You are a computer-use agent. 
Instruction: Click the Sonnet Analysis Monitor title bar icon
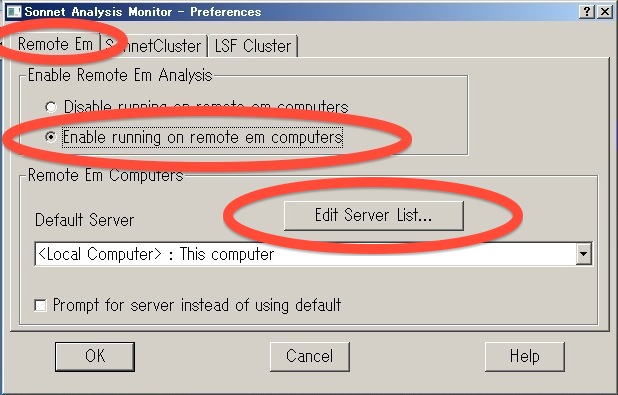(x=14, y=11)
